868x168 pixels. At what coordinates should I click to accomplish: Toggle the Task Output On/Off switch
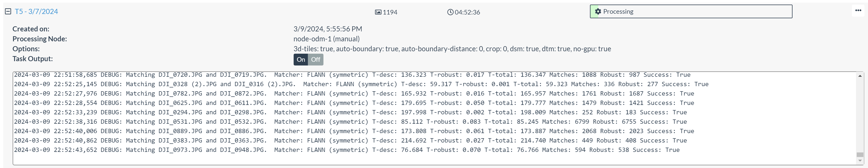(308, 60)
